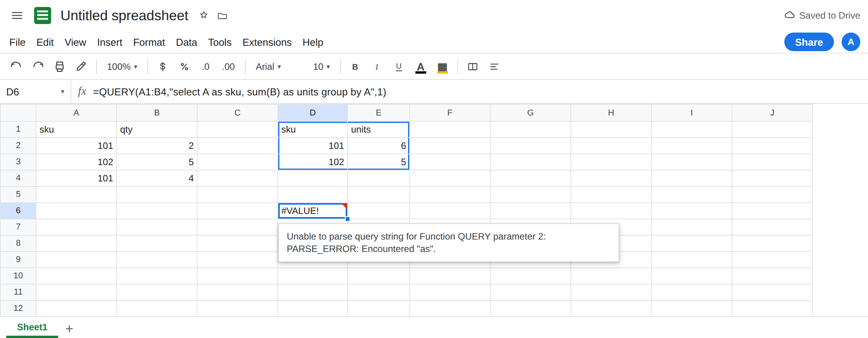Click the Undo arrow
Viewport: 868px width, 338px height.
click(16, 67)
